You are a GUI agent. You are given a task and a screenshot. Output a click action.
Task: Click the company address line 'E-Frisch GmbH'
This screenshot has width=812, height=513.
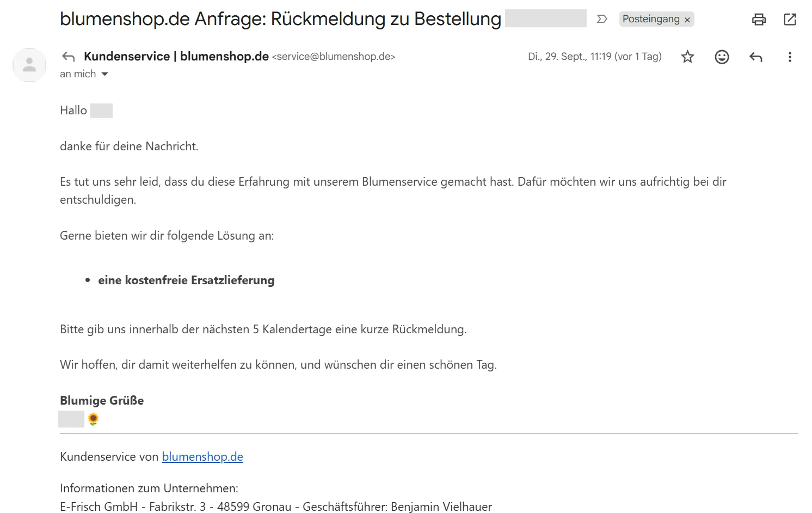tap(276, 506)
